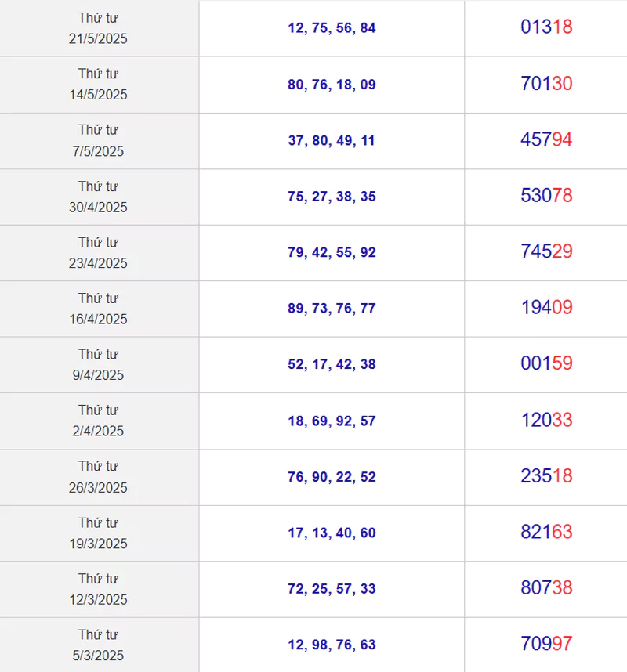Click the numbers 12, 75, 56, 84
This screenshot has height=672, width=627.
(332, 28)
